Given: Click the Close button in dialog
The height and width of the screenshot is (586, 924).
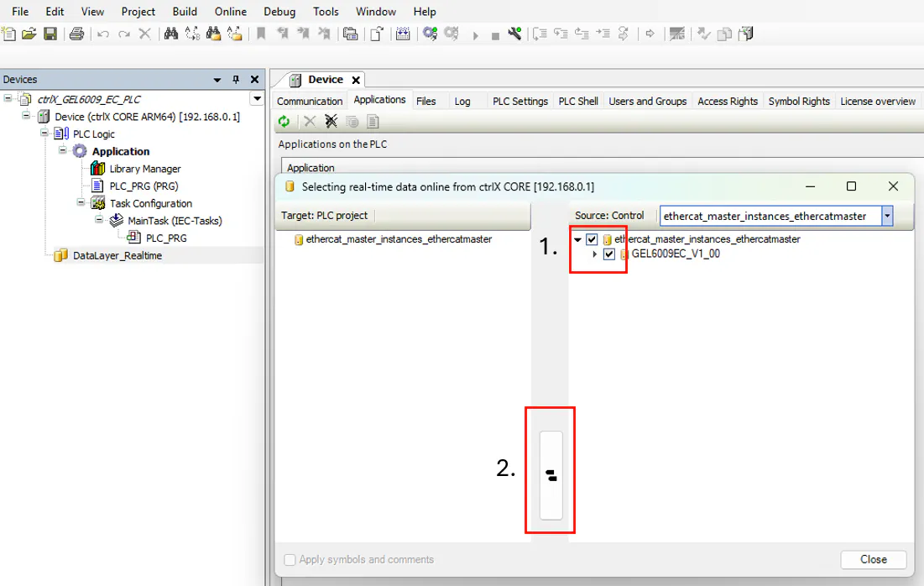Looking at the screenshot, I should click(x=873, y=559).
